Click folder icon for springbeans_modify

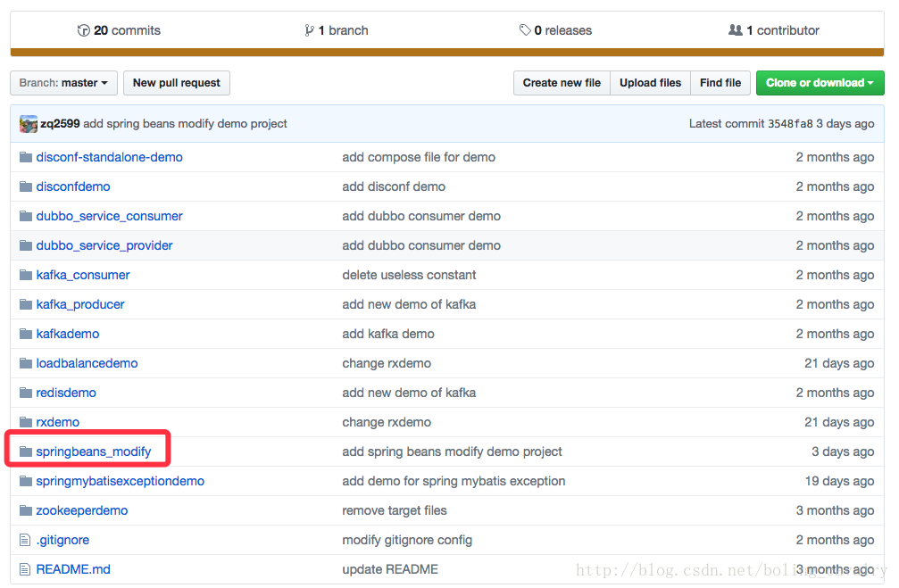tap(26, 451)
